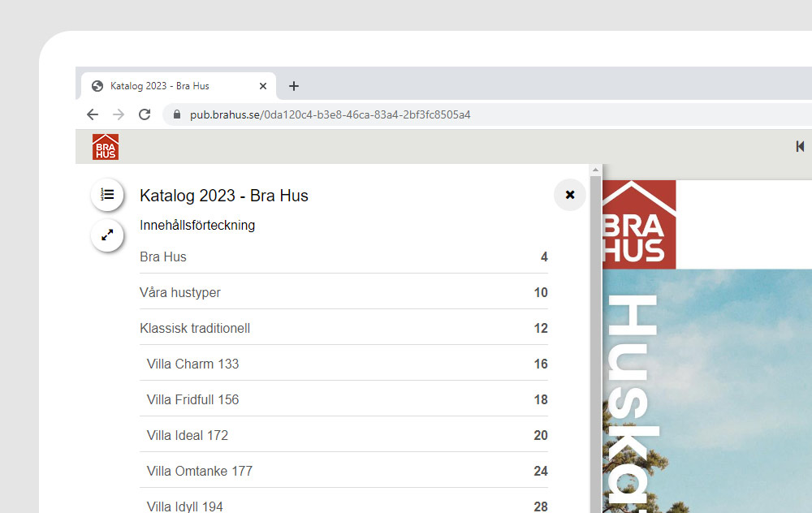The width and height of the screenshot is (812, 513).
Task: Click the Katalog 2023 - Bra Hus panel title
Action: click(224, 196)
